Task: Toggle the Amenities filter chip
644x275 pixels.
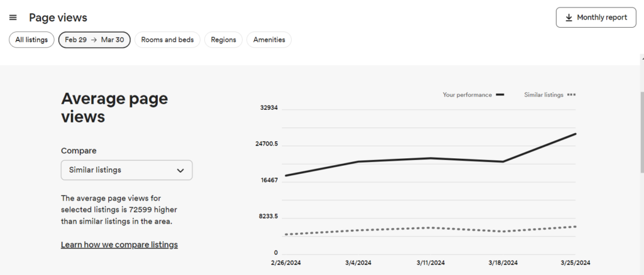Action: coord(269,40)
